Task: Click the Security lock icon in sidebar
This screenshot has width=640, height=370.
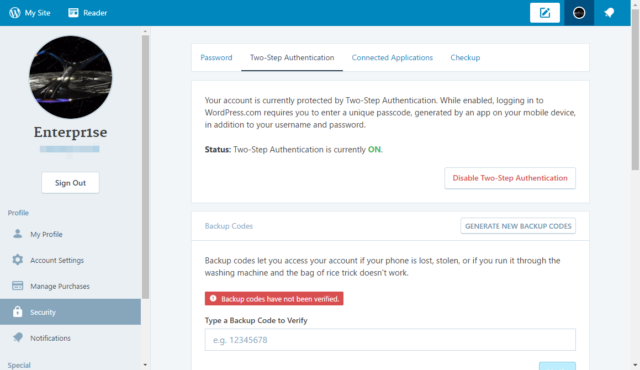Action: coord(18,312)
